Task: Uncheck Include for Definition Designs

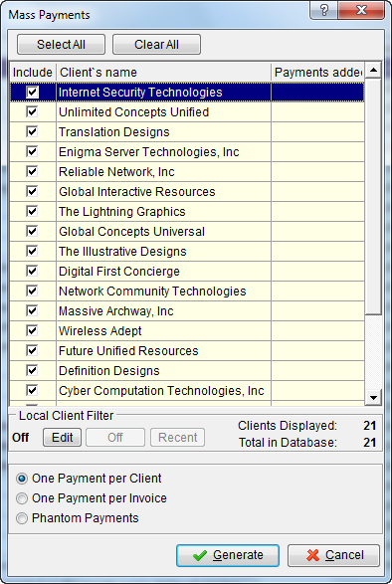Action: pyautogui.click(x=32, y=370)
